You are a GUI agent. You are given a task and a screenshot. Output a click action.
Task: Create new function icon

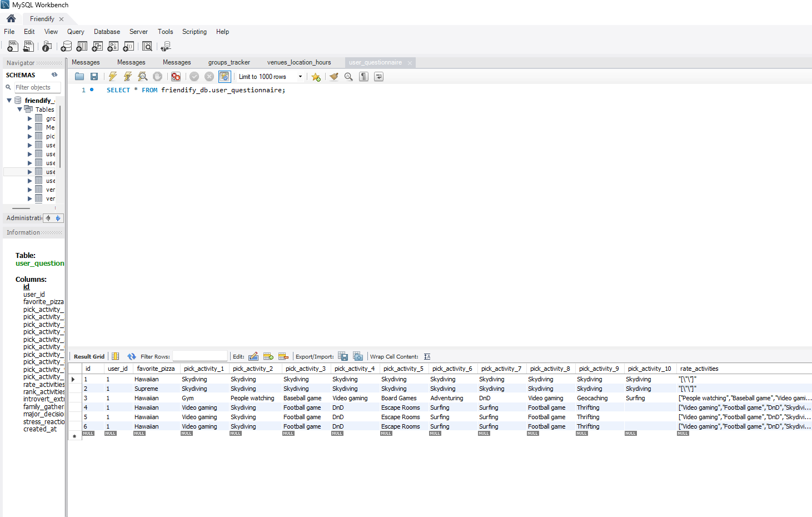pyautogui.click(x=128, y=47)
